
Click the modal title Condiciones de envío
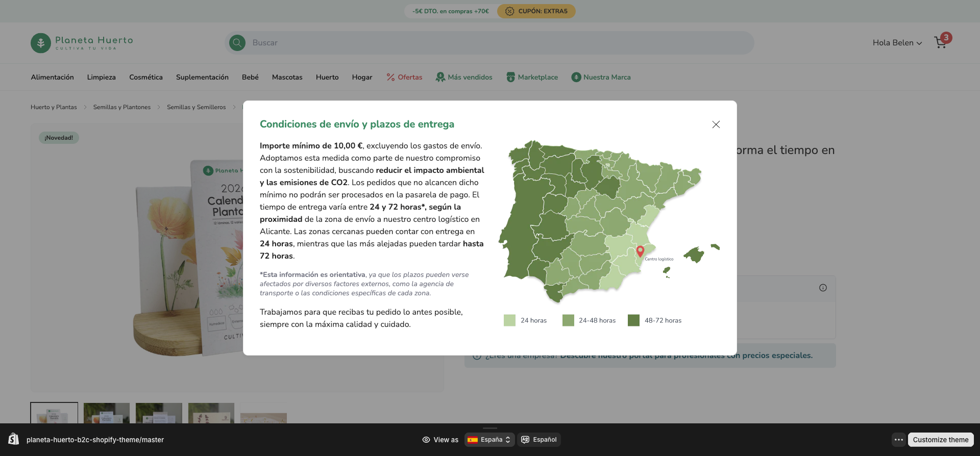click(357, 124)
